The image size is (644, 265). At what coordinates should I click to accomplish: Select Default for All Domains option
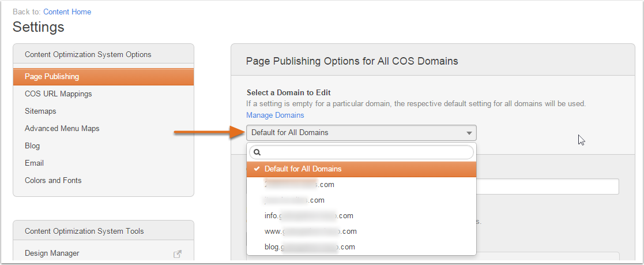click(x=361, y=169)
